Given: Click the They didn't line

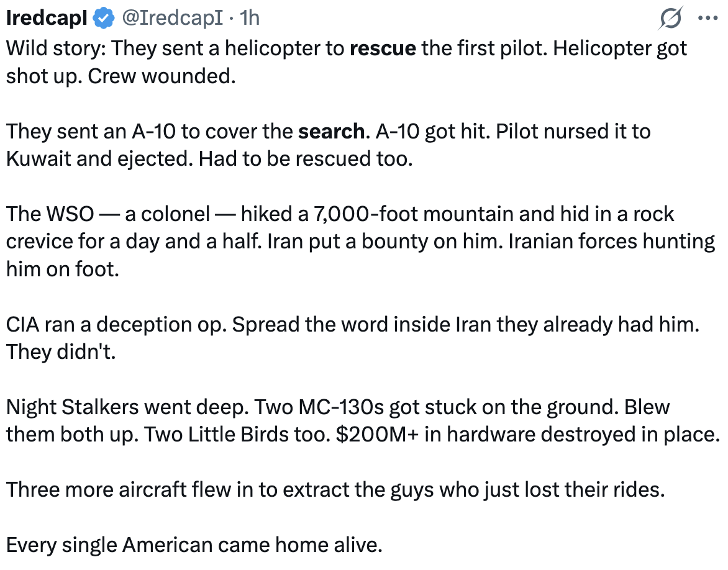Looking at the screenshot, I should (x=61, y=352).
